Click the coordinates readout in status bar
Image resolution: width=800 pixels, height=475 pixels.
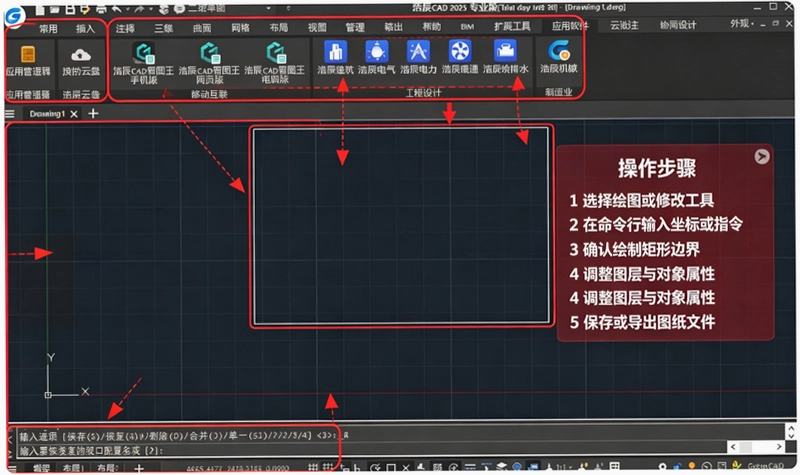click(238, 468)
